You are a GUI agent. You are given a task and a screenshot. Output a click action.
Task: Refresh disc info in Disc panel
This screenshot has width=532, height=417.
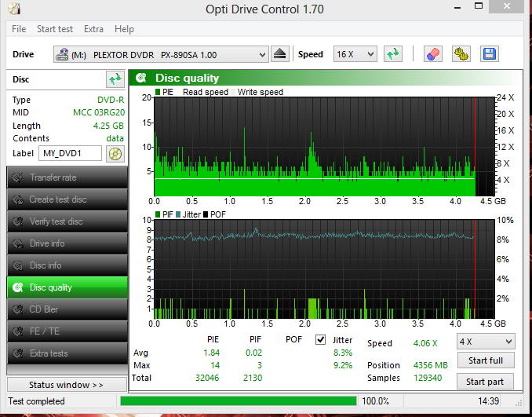(x=115, y=79)
